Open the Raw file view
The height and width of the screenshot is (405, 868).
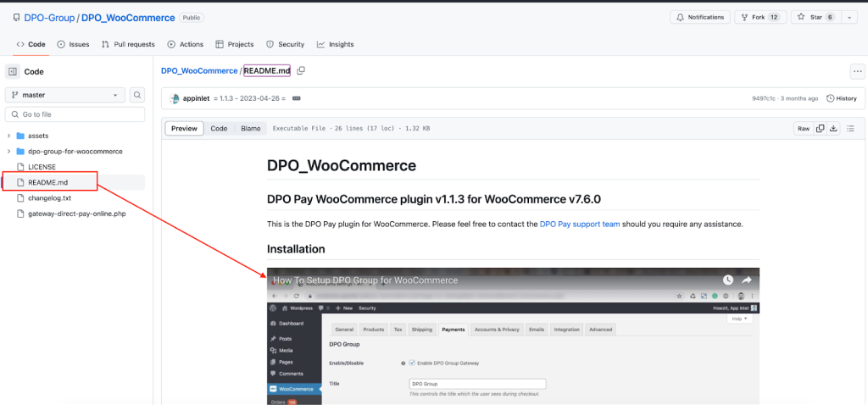click(x=804, y=128)
